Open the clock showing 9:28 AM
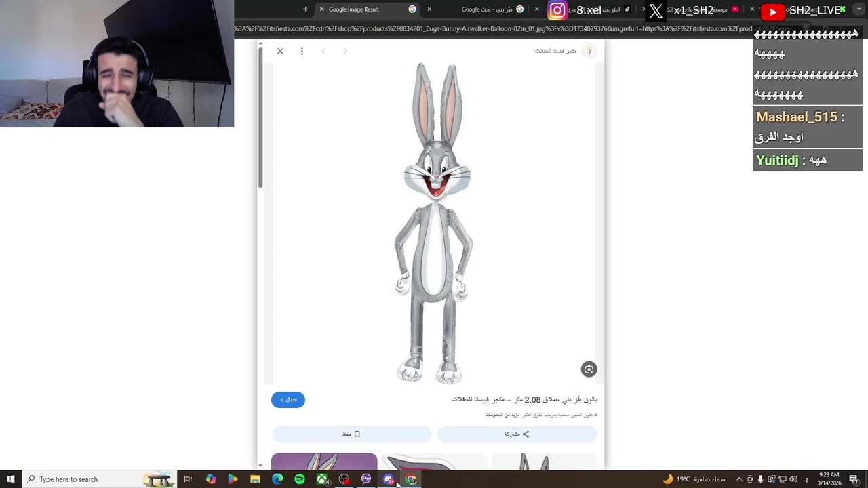 [829, 479]
